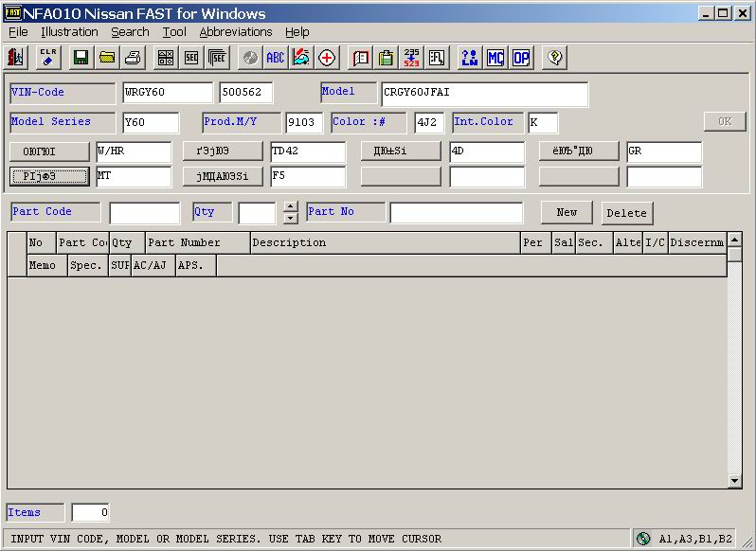Click the APS. column header
756x551 pixels.
click(196, 265)
